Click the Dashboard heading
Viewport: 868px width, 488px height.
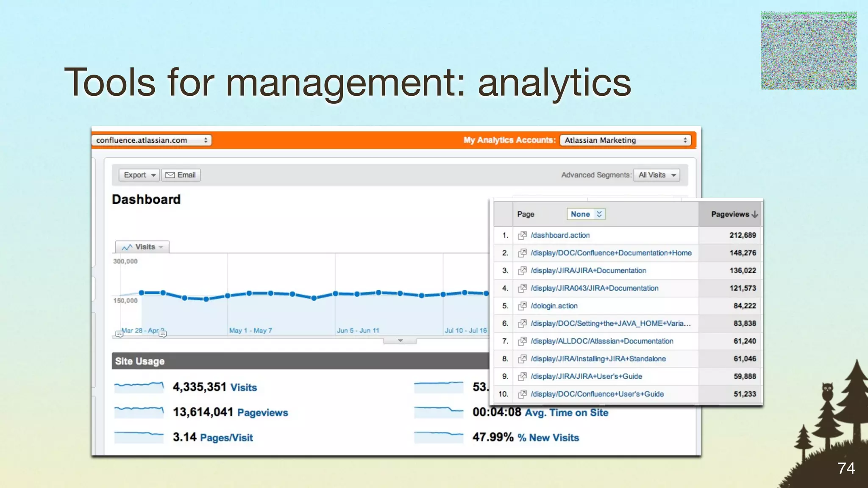click(x=146, y=200)
